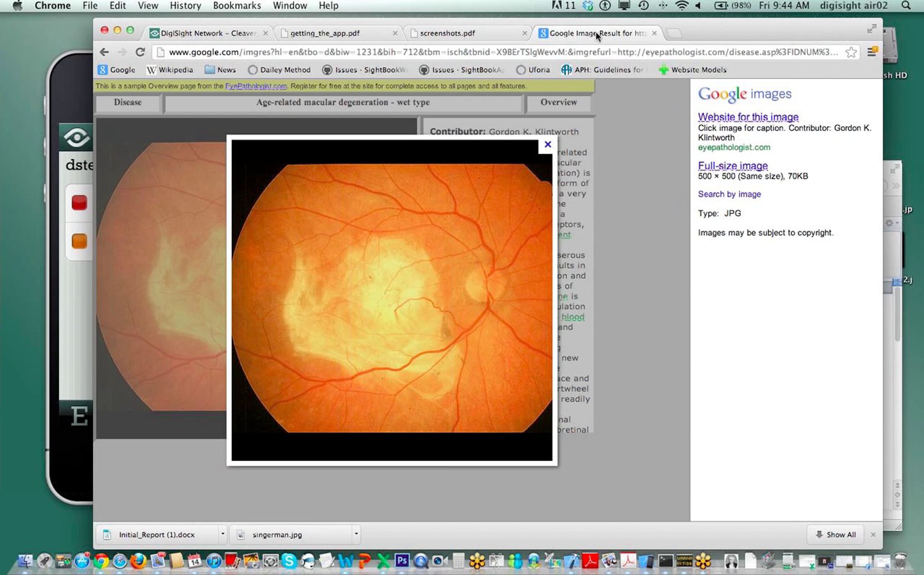Bookmark this page with the star icon
This screenshot has height=575, width=924.
851,52
